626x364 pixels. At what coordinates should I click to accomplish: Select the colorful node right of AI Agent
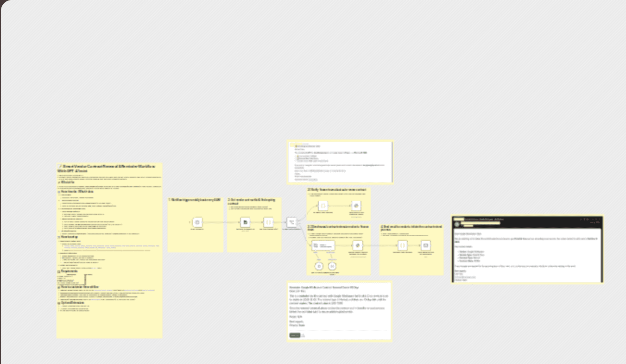click(x=357, y=246)
